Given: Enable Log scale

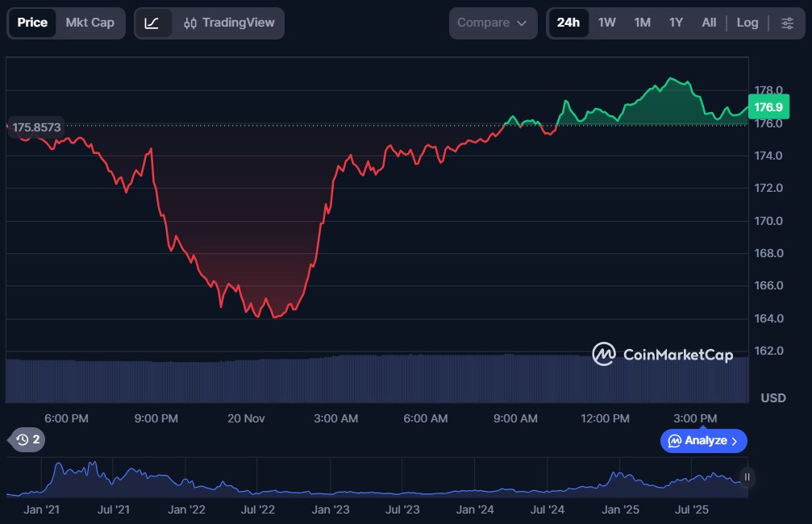Looking at the screenshot, I should point(747,23).
